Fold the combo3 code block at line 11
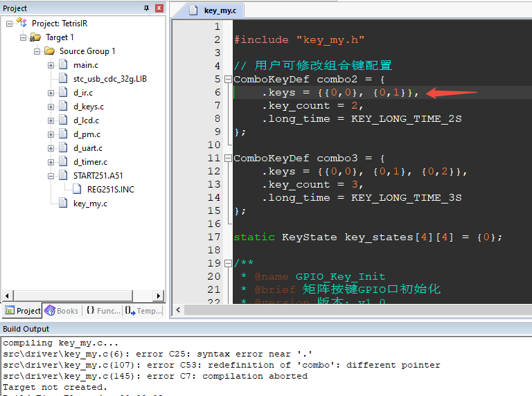 [x=228, y=159]
